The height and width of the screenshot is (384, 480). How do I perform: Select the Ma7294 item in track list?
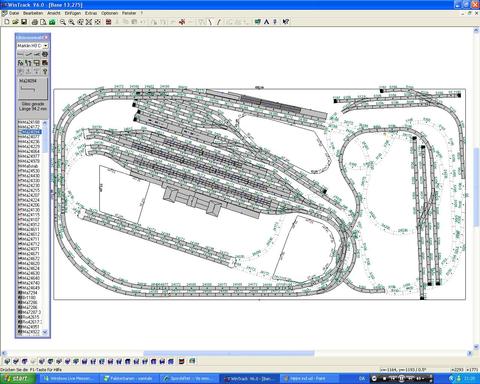tap(28, 293)
